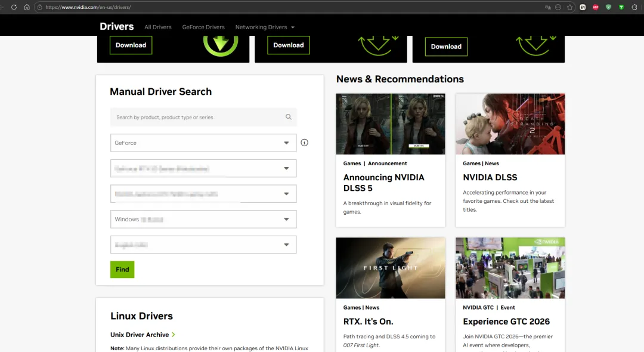Click the News & Recommendations heading

tap(400, 79)
